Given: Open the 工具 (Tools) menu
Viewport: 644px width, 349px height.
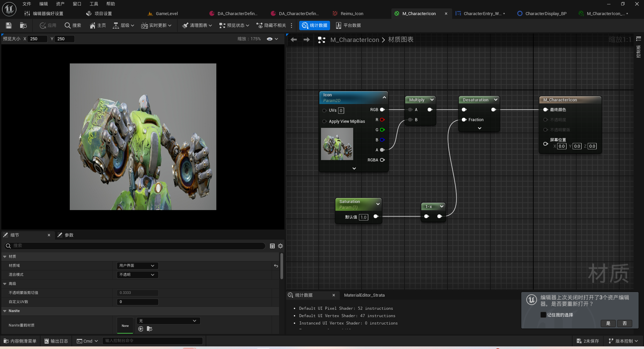Looking at the screenshot, I should 94,4.
